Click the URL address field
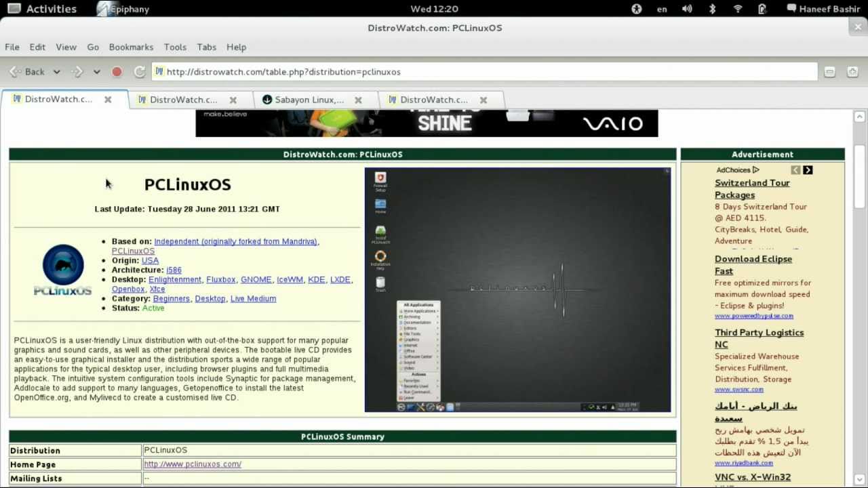The width and height of the screenshot is (868, 488). tap(485, 72)
